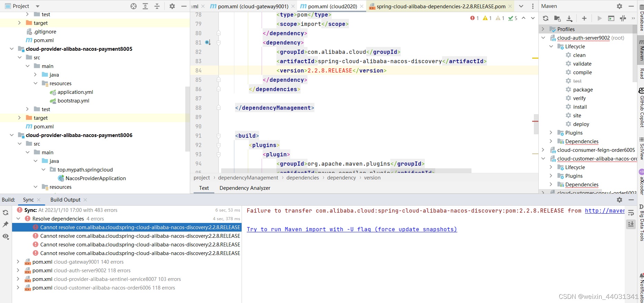
Task: Select NacosProviderApplication class
Action: click(x=96, y=178)
